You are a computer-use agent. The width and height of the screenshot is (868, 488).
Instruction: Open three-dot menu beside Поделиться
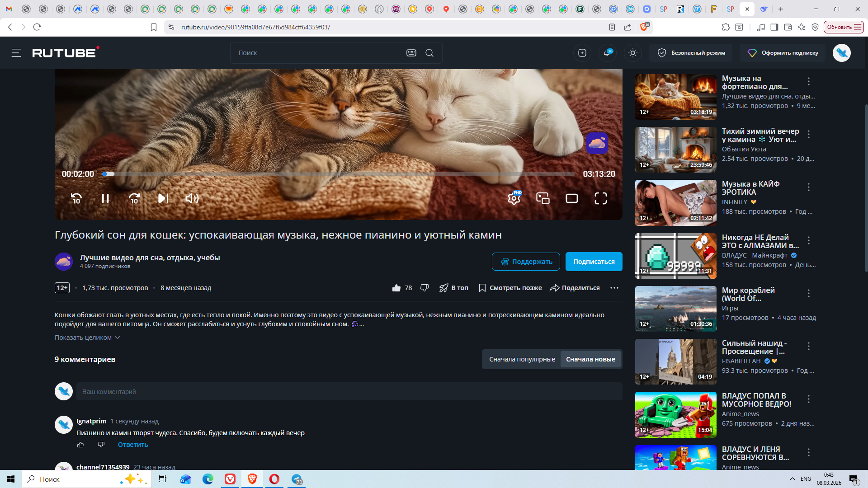(614, 288)
